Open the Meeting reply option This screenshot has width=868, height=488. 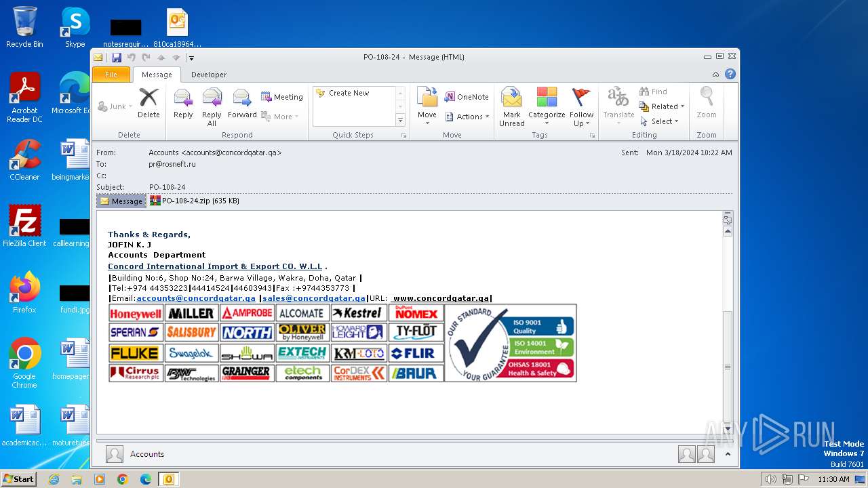[x=282, y=97]
